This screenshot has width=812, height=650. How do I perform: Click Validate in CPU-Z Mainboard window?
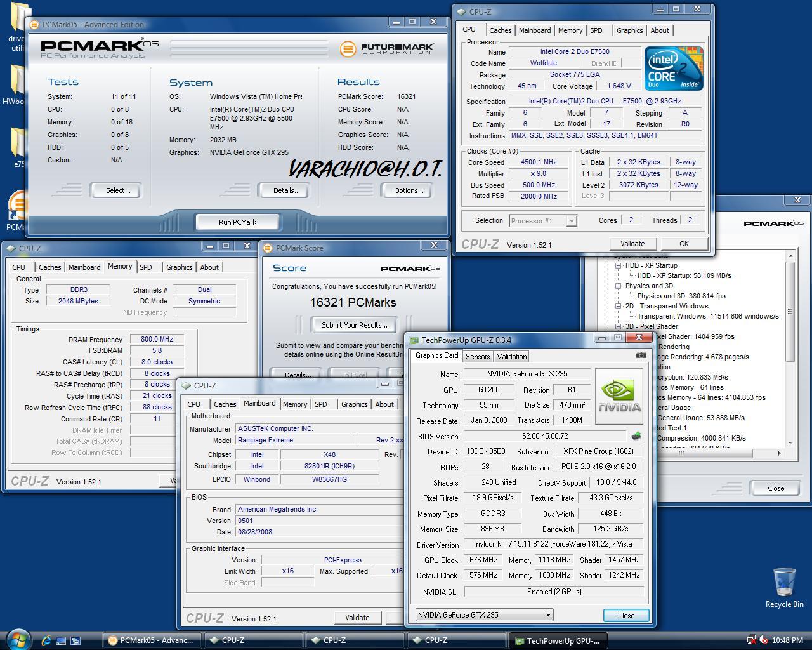click(x=357, y=618)
